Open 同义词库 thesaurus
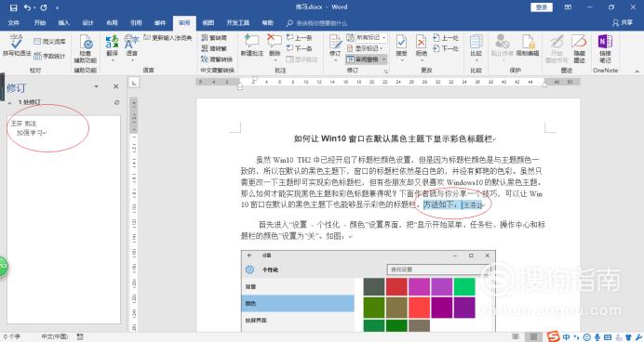Screen dimensions: 644x342 click(x=49, y=42)
